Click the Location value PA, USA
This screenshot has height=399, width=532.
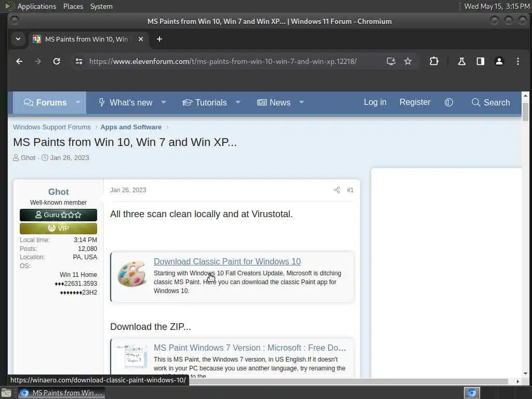85,257
